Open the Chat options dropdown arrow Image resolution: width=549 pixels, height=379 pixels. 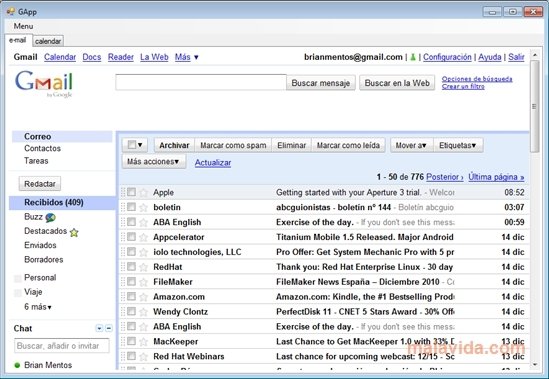(x=99, y=328)
